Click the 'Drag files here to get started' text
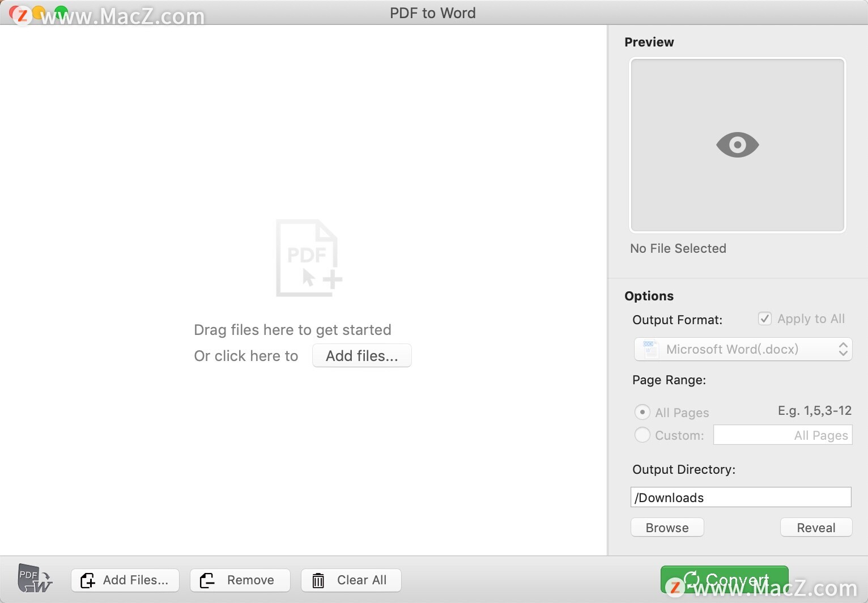This screenshot has height=603, width=868. (x=292, y=330)
